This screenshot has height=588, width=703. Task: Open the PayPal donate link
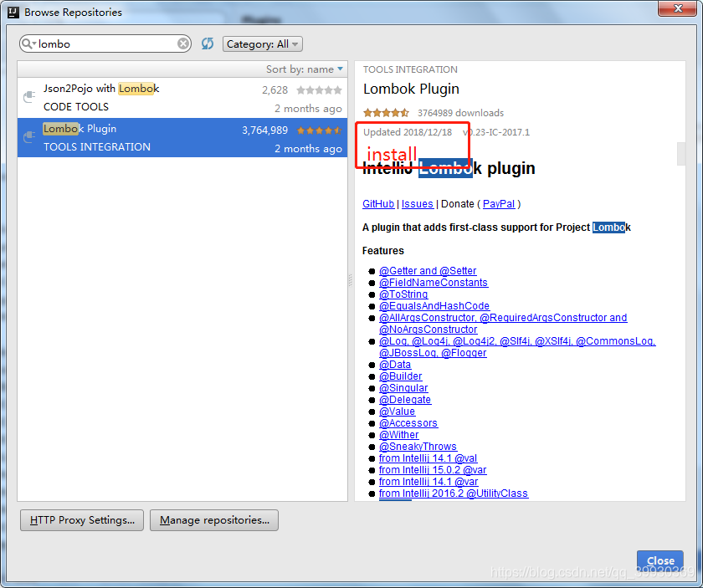(x=499, y=204)
